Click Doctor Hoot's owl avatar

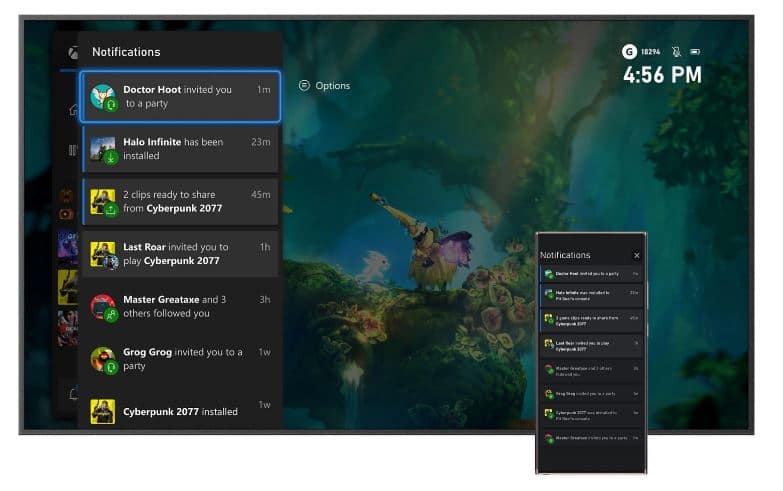tap(103, 96)
